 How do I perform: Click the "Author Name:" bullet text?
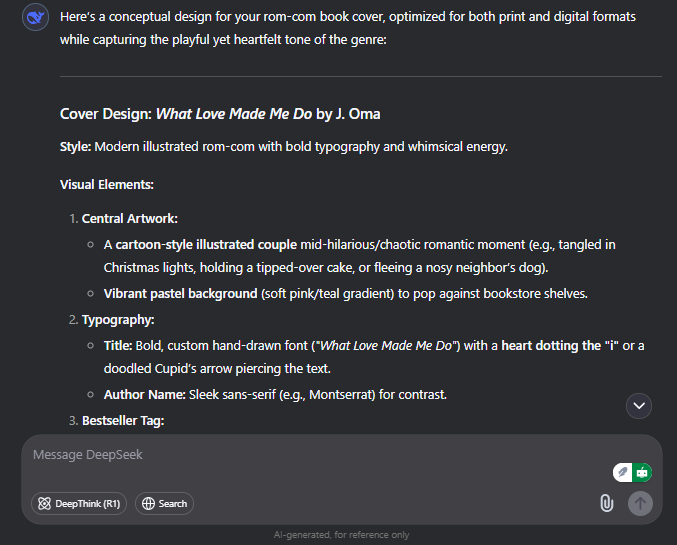[x=145, y=395]
